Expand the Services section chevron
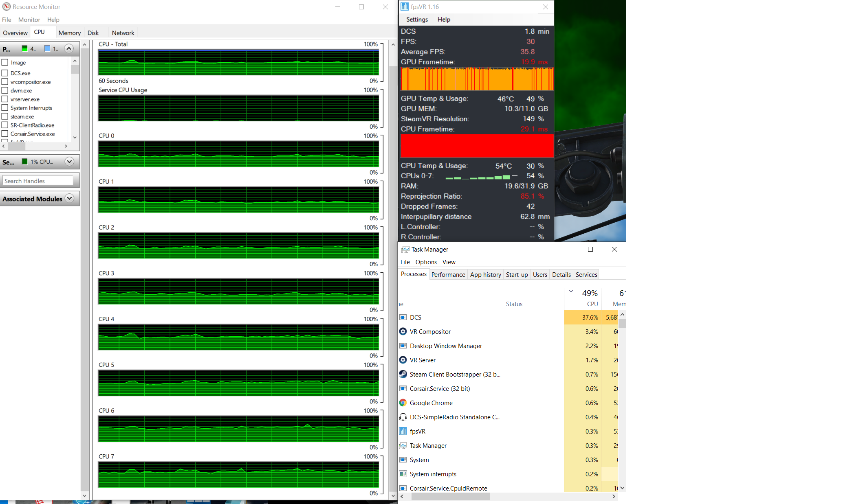Screen dimensions: 841x504 pyautogui.click(x=69, y=162)
